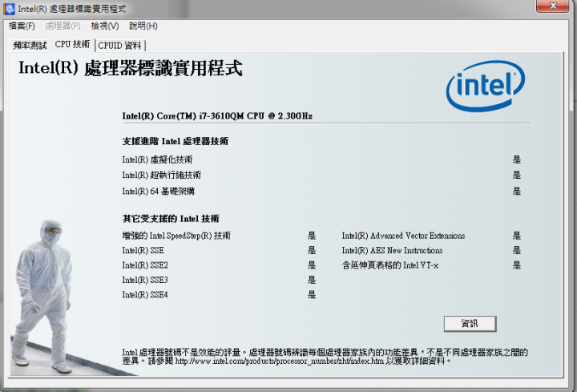This screenshot has width=577, height=392.
Task: Click the 含延伸頁表格的 Intel VT-x label
Action: pos(390,265)
